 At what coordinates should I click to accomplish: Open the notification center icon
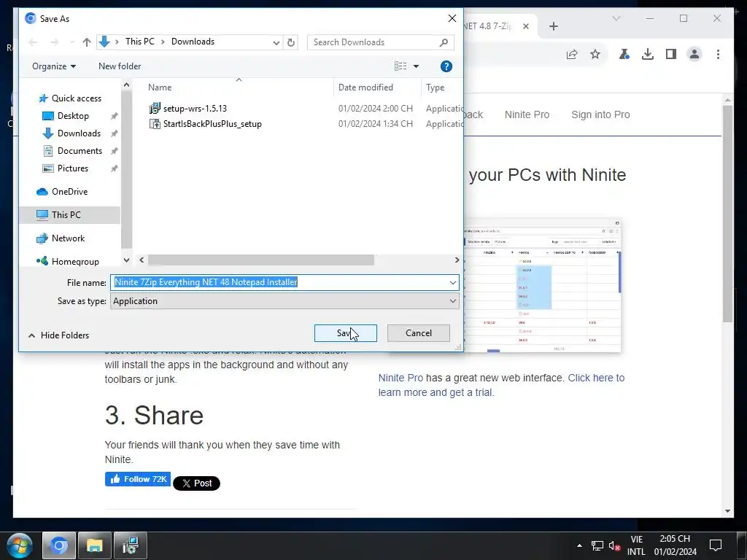(716, 545)
